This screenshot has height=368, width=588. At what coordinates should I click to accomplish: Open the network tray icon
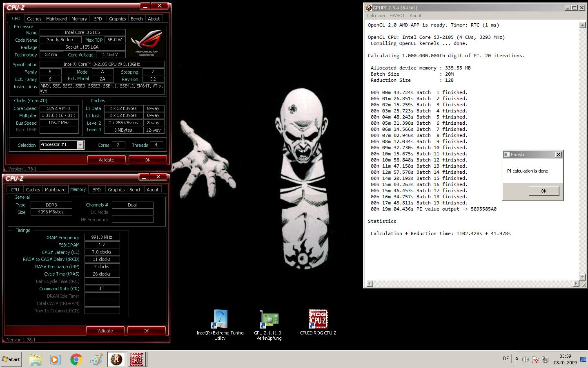pos(545,359)
